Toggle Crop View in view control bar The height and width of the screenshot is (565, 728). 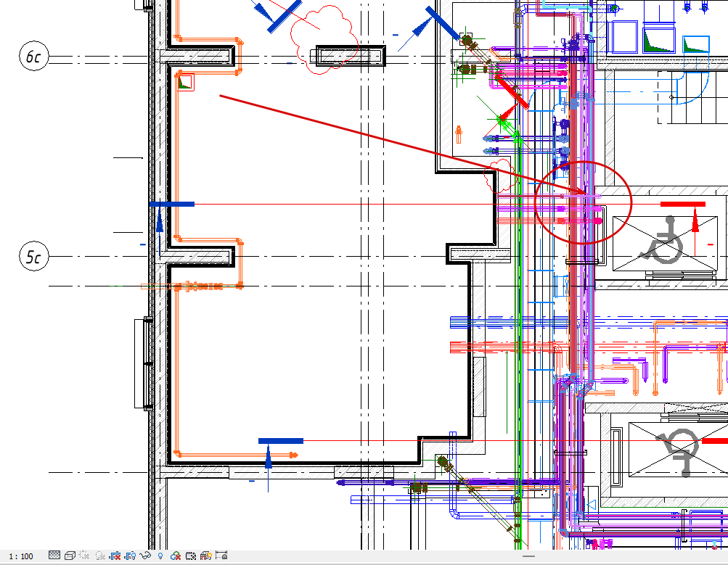pos(115,556)
